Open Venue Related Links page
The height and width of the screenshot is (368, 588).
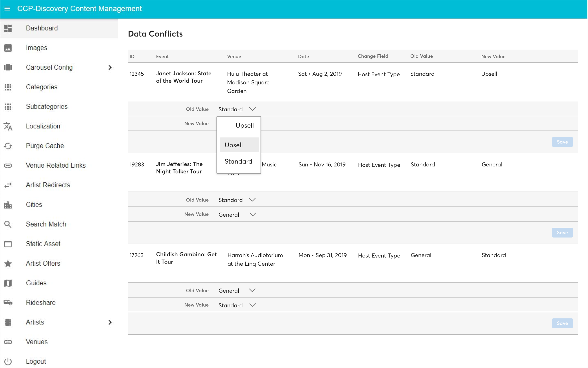click(59, 166)
